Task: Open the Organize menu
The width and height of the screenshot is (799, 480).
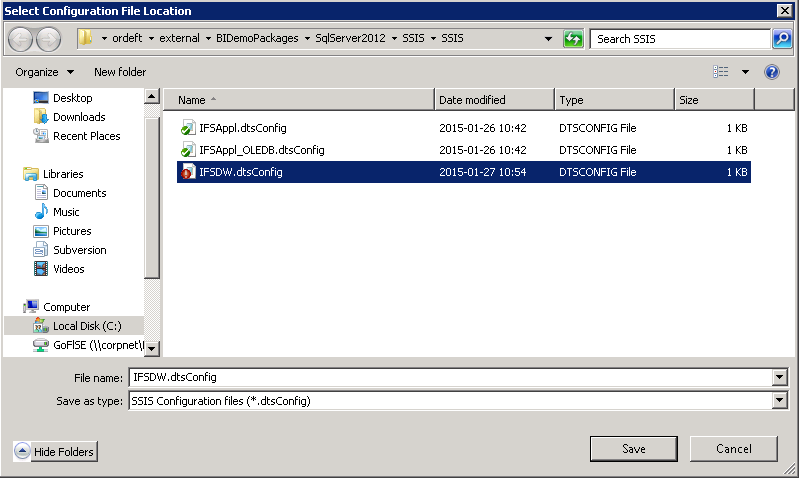Action: point(44,72)
